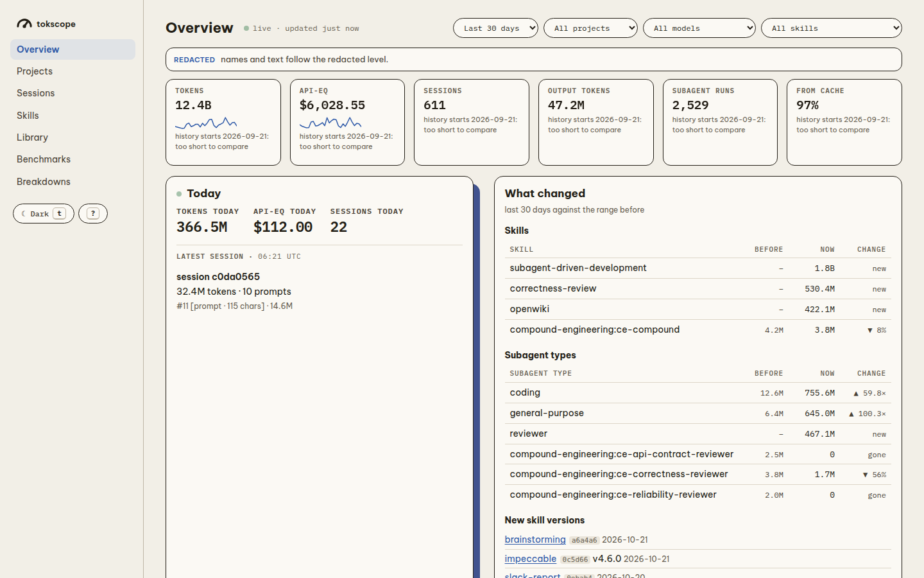924x578 pixels.
Task: Click the Tokens Today 366.5M value
Action: tap(202, 227)
